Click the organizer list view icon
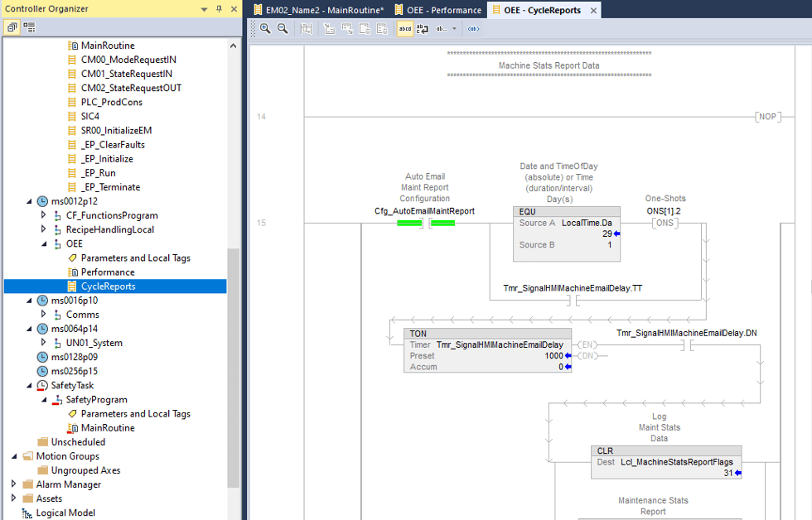 click(x=30, y=26)
